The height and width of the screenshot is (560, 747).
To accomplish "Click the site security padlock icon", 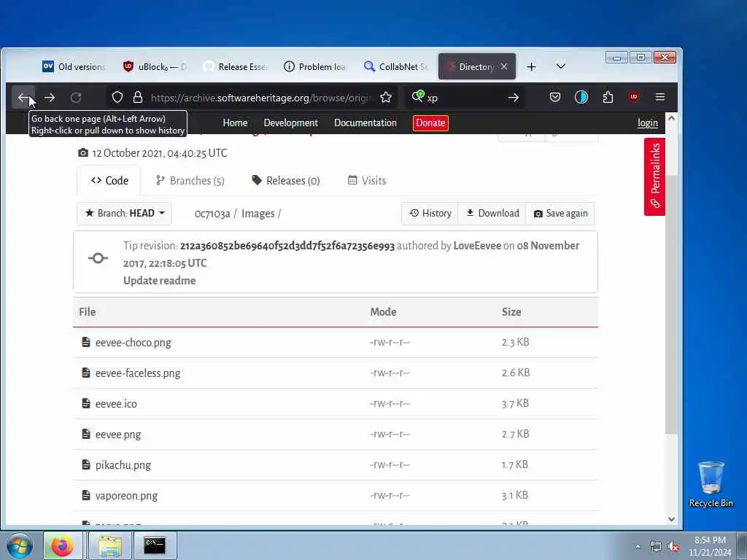I will [x=138, y=98].
